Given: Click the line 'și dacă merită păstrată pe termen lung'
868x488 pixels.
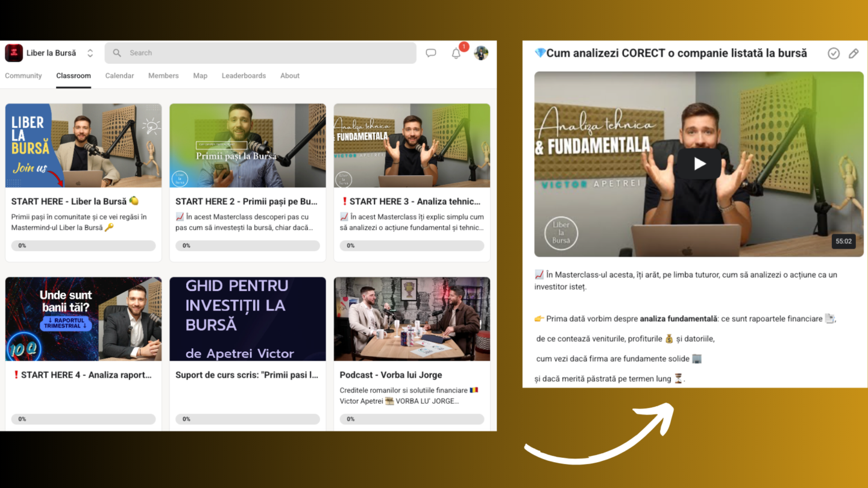Looking at the screenshot, I should tap(610, 379).
